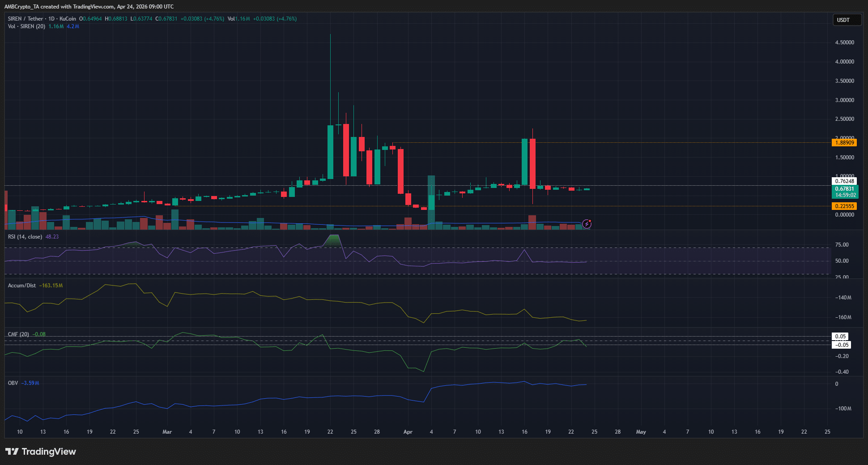Viewport: 868px width, 465px height.
Task: Click the KuCoin exchange name in the legend
Action: [68, 19]
